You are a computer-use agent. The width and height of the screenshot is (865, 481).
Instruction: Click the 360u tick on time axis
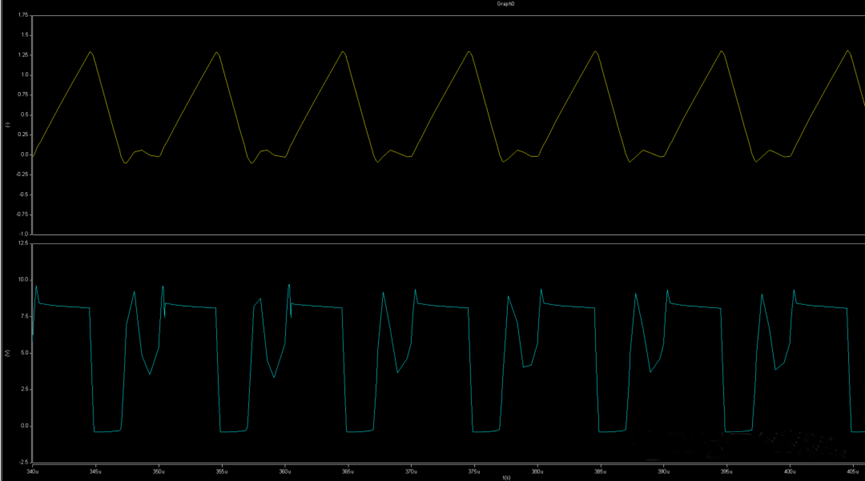pos(284,469)
